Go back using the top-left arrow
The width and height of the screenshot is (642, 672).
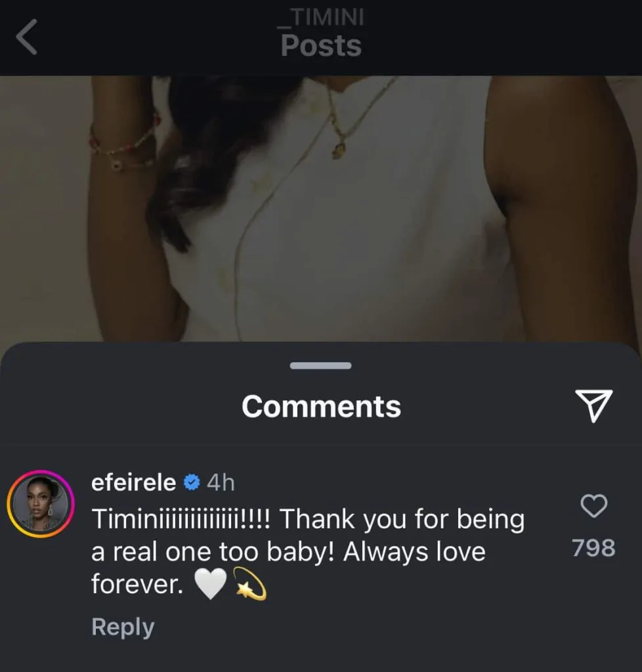point(28,39)
